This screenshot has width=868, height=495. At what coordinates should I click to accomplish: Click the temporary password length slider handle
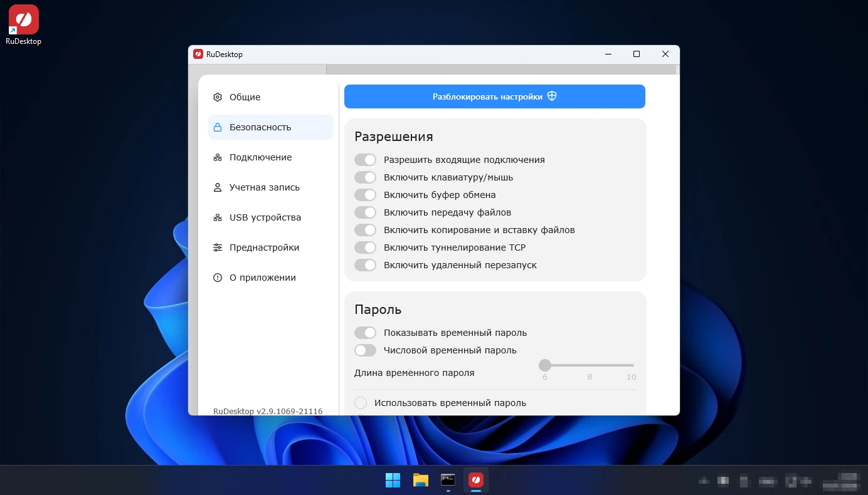(545, 365)
